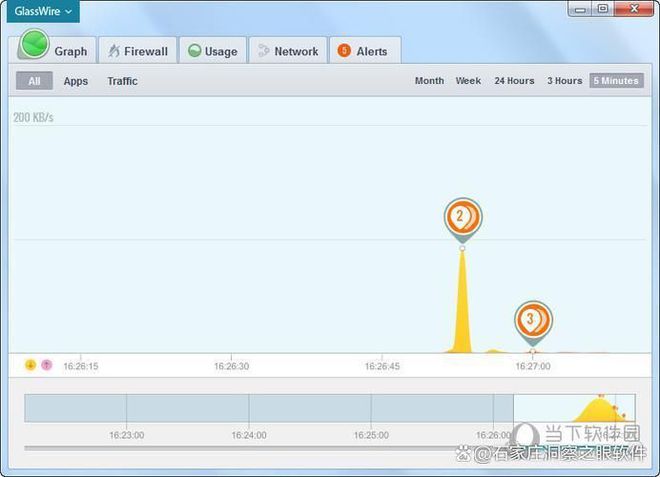Click the 16:25:00 overview time label

pos(371,435)
